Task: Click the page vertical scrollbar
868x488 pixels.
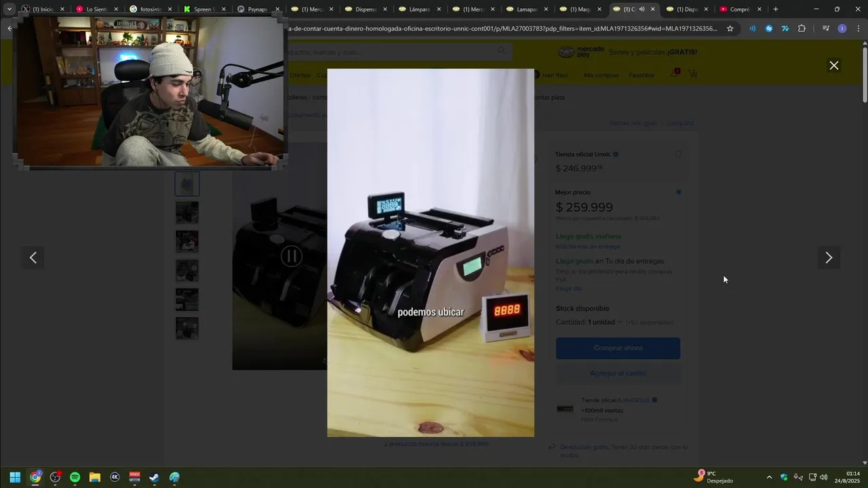Action: pos(864,75)
